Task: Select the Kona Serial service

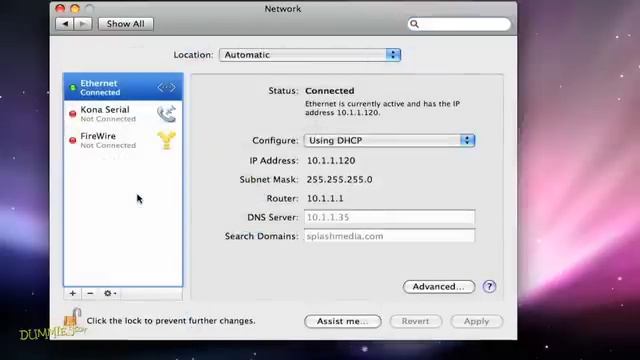Action: pos(123,114)
